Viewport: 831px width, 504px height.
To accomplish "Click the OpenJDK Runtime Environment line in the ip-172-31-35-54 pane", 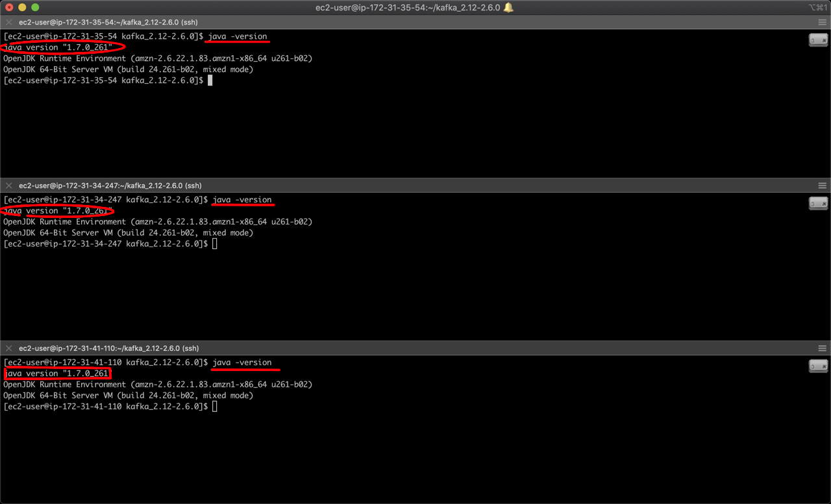I will tap(158, 58).
